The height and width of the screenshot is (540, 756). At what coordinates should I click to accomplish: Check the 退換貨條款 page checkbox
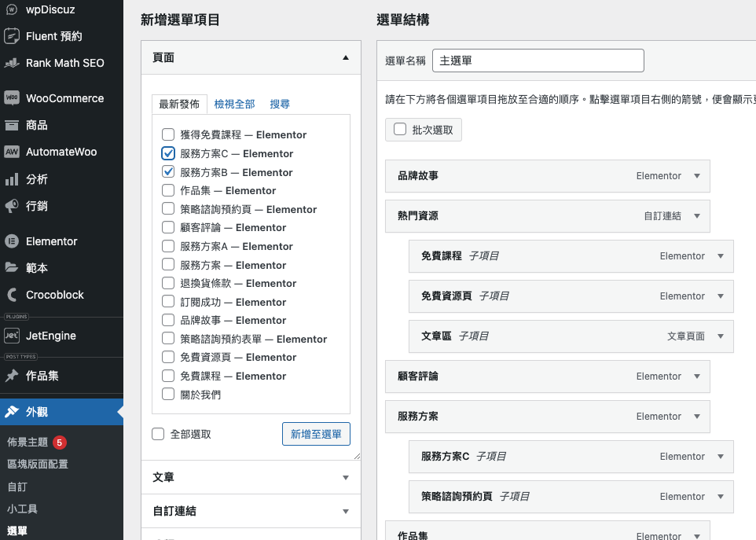coord(168,283)
